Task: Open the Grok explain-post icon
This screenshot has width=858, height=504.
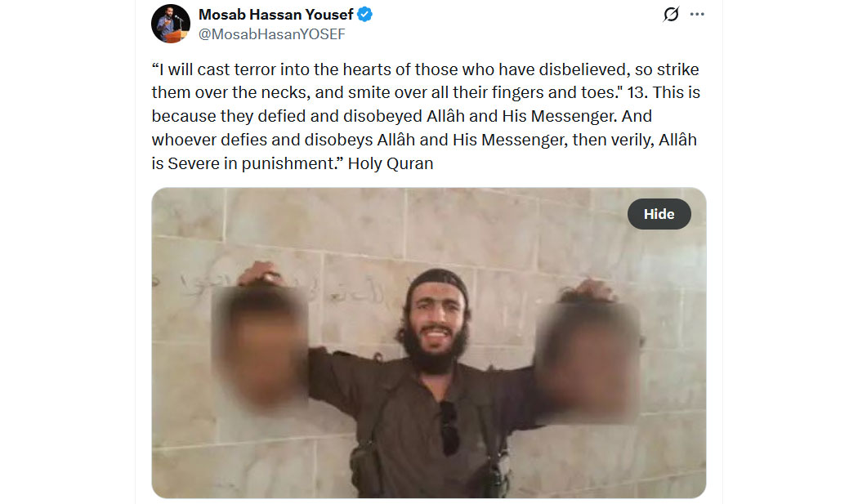Action: 671,14
